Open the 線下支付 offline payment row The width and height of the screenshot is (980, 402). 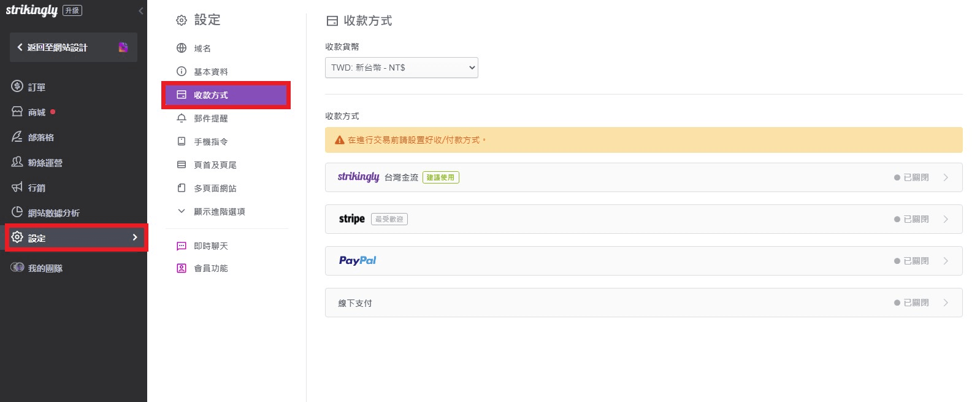tap(643, 303)
